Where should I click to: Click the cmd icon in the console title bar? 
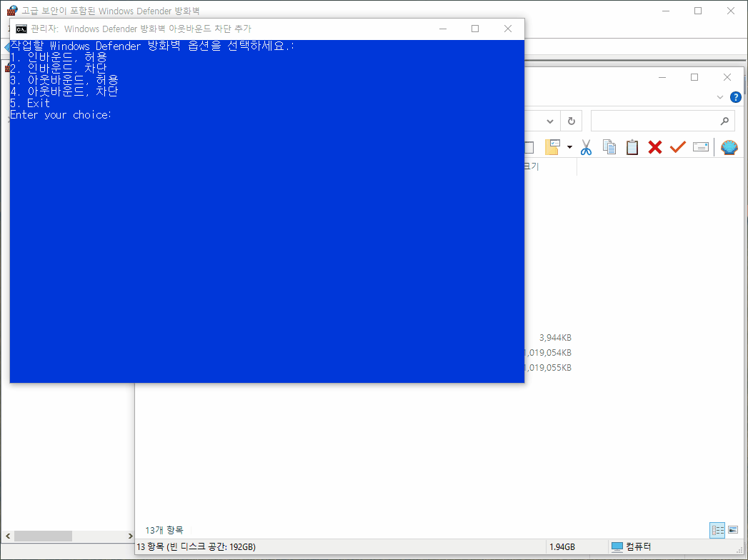(21, 29)
